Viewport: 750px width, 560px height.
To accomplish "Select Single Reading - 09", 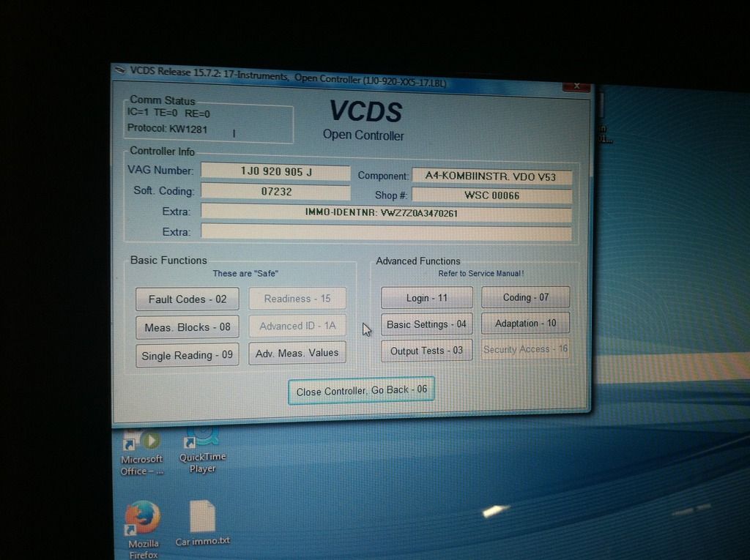I will [187, 355].
